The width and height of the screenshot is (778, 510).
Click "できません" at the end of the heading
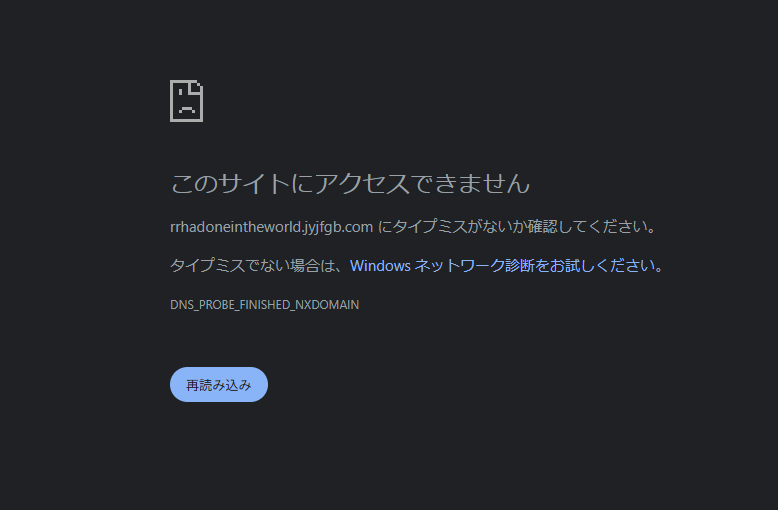(x=470, y=183)
